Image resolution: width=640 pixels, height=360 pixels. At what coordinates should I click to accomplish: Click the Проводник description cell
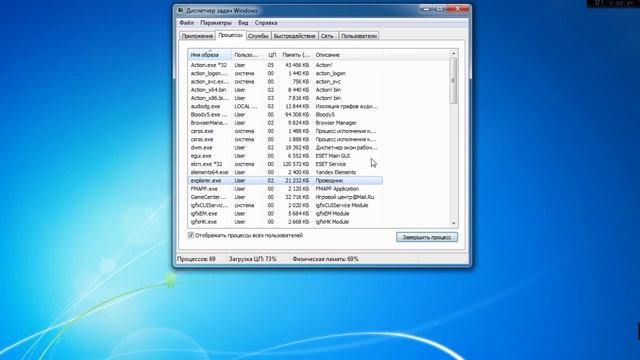(329, 180)
